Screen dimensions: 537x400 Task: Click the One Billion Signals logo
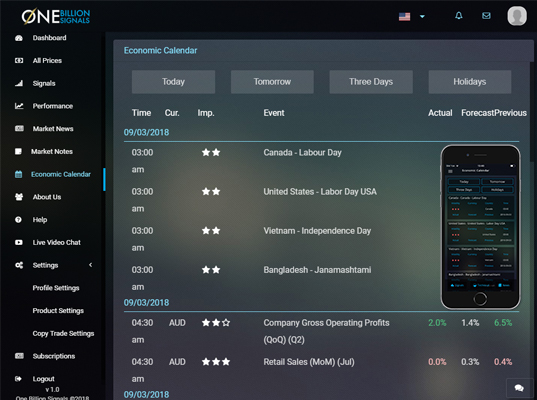pos(56,16)
